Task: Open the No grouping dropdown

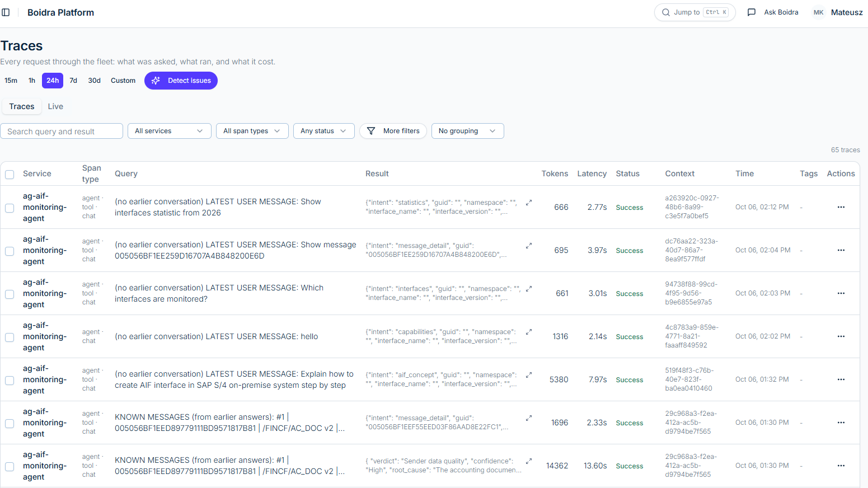Action: click(x=467, y=131)
